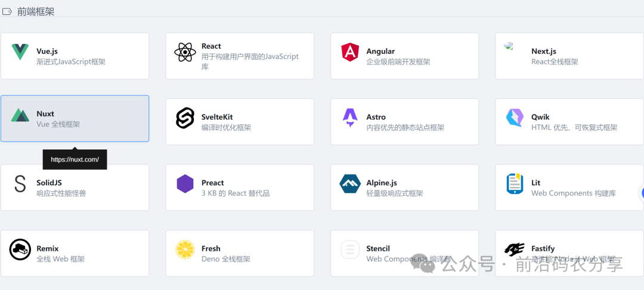Open the Fresh link title
The image size is (644, 290).
click(x=210, y=248)
